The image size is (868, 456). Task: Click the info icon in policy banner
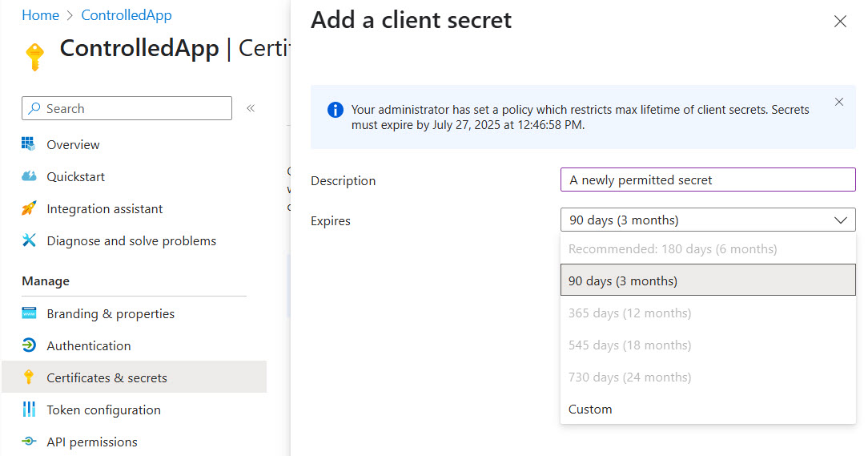click(x=335, y=110)
